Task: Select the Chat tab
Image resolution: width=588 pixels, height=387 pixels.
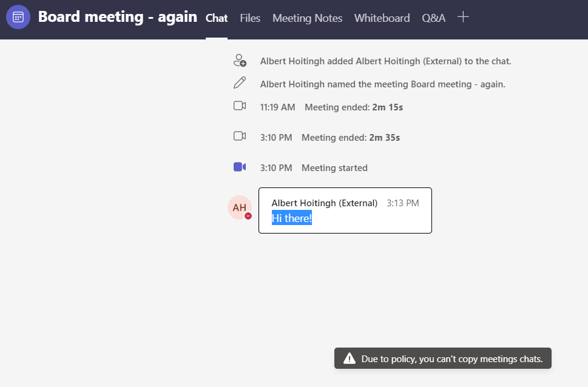Action: tap(217, 18)
